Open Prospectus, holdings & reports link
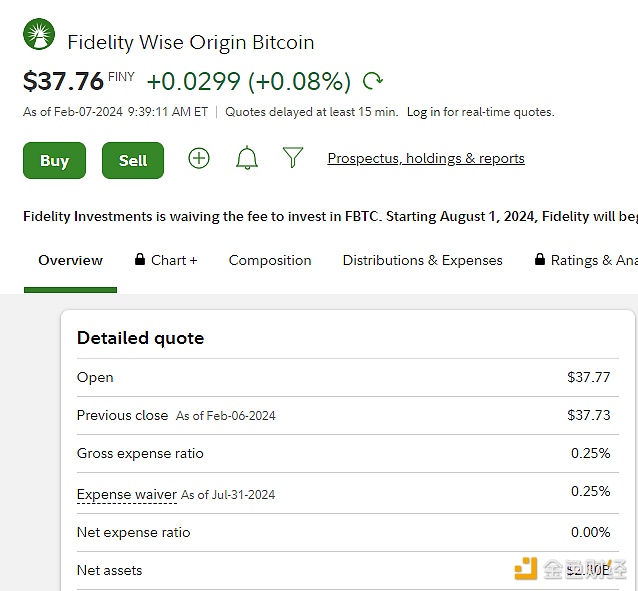 click(426, 158)
